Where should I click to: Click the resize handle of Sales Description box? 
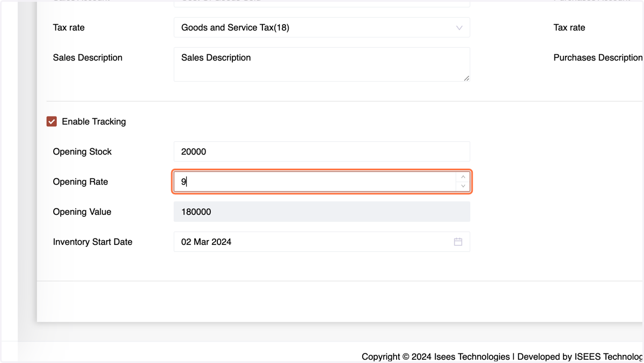point(466,78)
